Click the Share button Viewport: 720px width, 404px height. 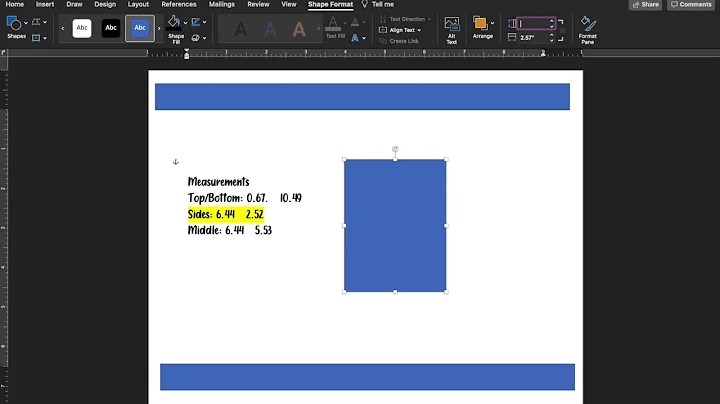point(645,5)
